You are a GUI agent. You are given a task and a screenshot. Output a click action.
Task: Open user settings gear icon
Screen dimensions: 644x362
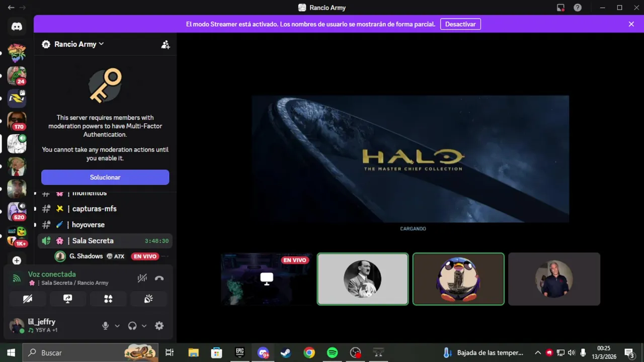[x=159, y=326]
